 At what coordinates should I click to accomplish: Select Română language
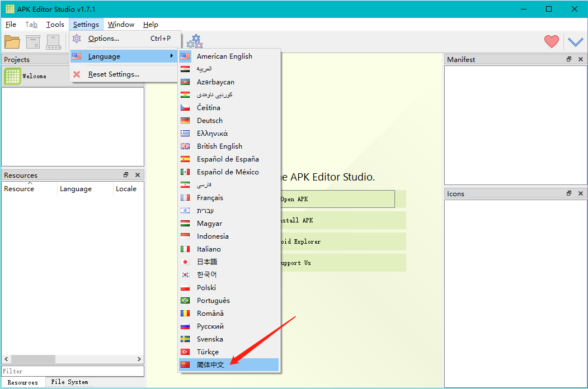(x=229, y=314)
